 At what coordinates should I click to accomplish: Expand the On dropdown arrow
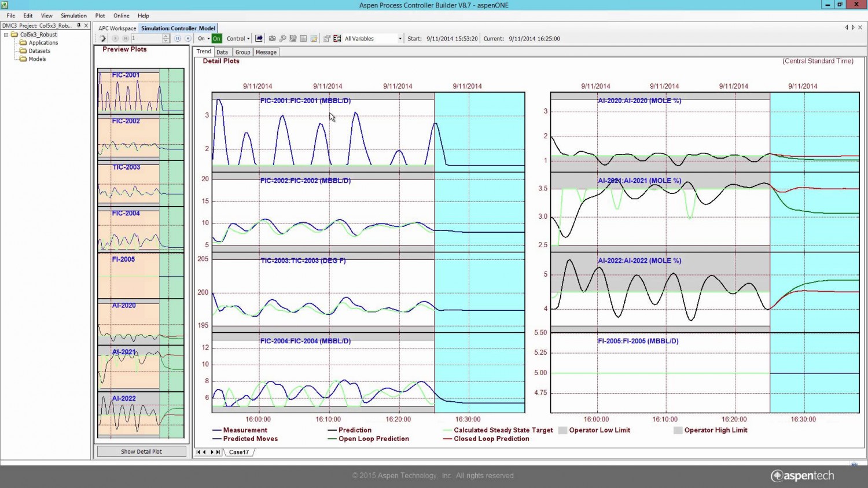(x=208, y=39)
